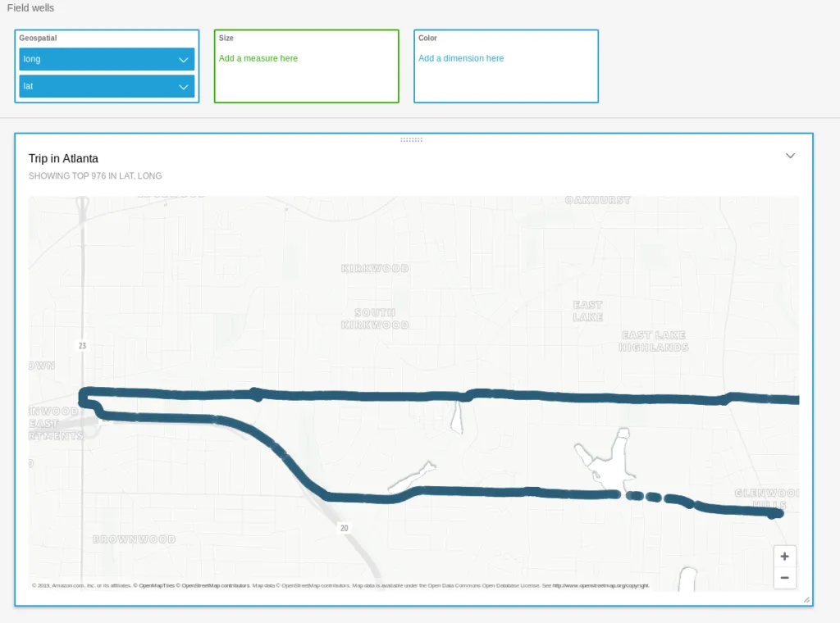Click the route endpoint near Glenwood Hills
840x623 pixels.
click(x=775, y=514)
